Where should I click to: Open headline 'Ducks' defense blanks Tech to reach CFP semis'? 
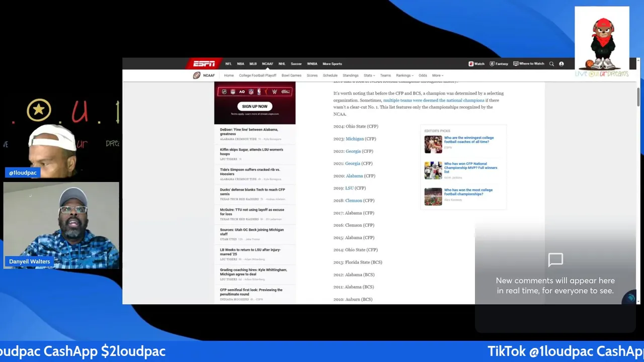pyautogui.click(x=252, y=192)
